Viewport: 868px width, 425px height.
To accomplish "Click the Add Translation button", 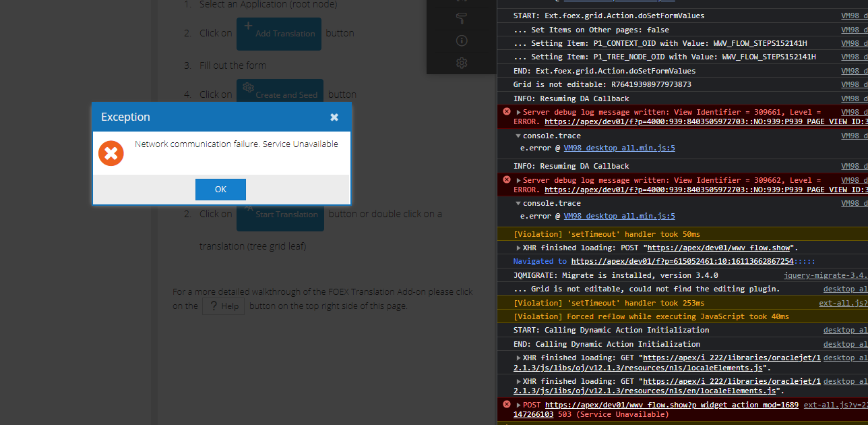I will [278, 34].
